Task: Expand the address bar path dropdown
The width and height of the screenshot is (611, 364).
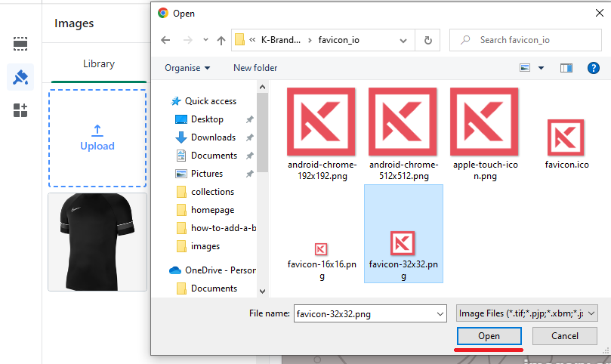Action: pos(403,40)
